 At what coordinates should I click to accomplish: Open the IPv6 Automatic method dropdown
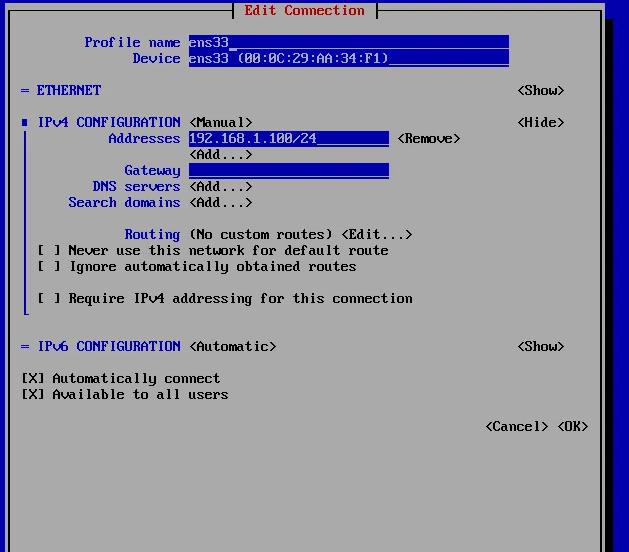point(233,346)
